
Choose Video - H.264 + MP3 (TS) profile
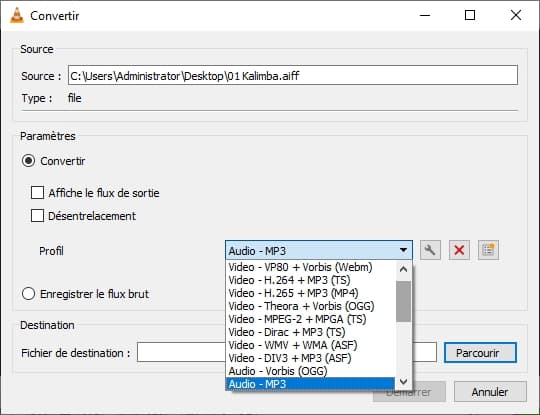(310, 280)
